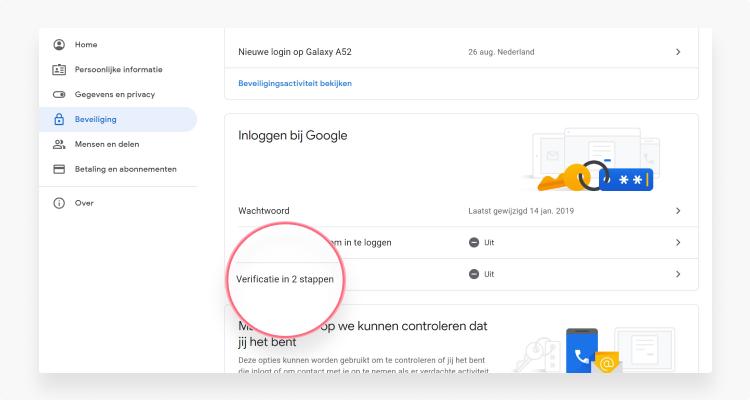
Task: Open the Wachtwoord setting
Action: click(461, 211)
